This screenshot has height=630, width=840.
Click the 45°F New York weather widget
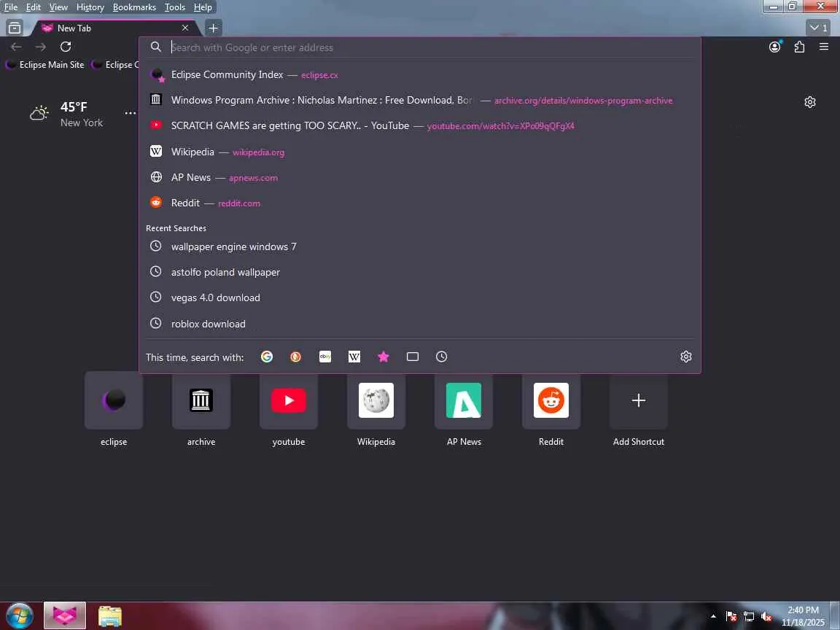coord(66,114)
